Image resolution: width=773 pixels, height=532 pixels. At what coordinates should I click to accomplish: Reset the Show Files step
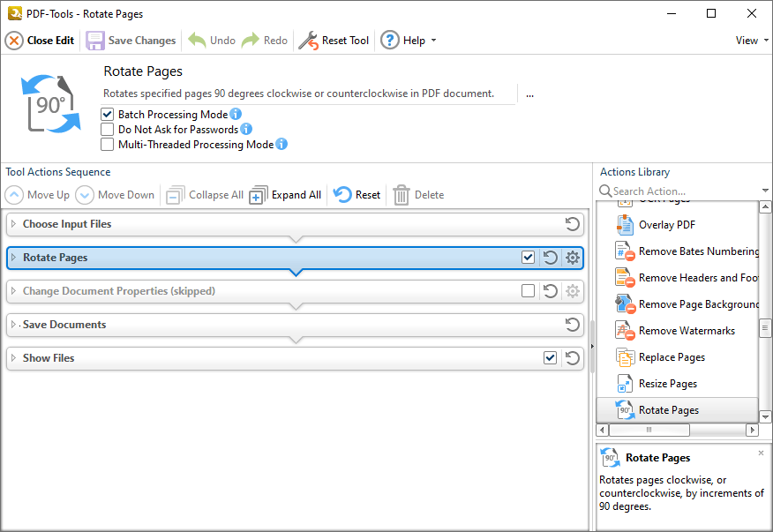[573, 358]
